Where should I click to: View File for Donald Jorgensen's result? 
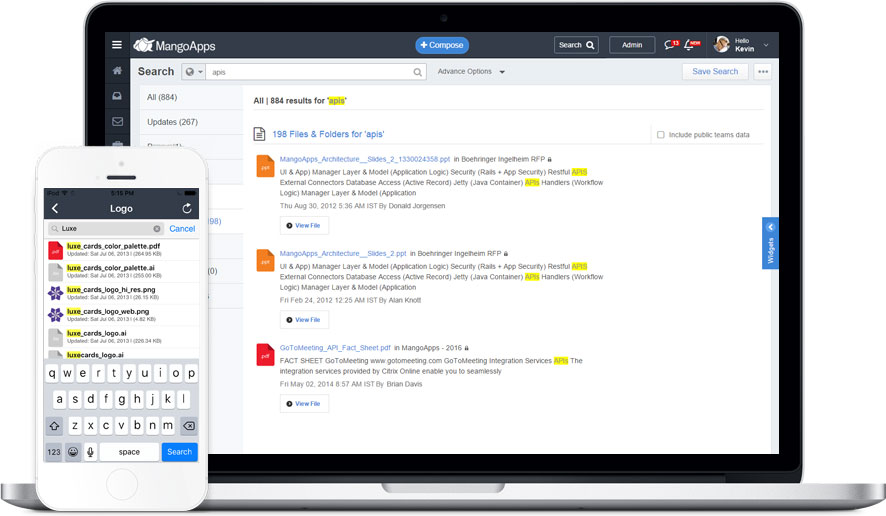tap(304, 226)
